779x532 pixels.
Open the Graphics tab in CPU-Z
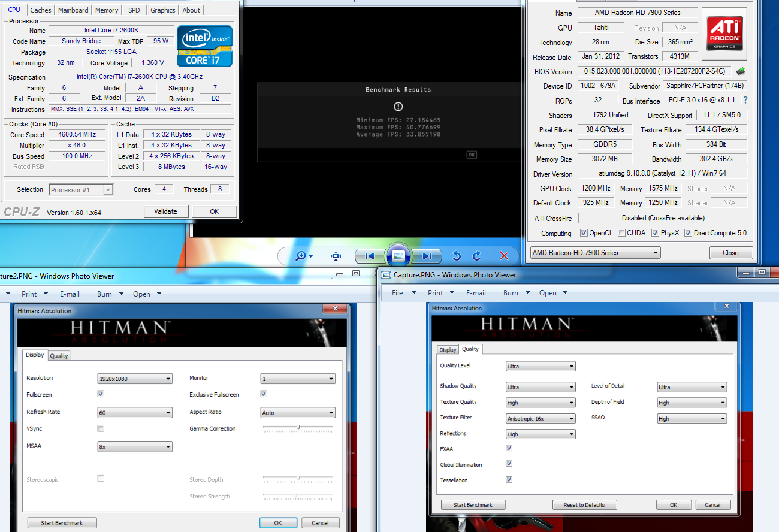(162, 10)
